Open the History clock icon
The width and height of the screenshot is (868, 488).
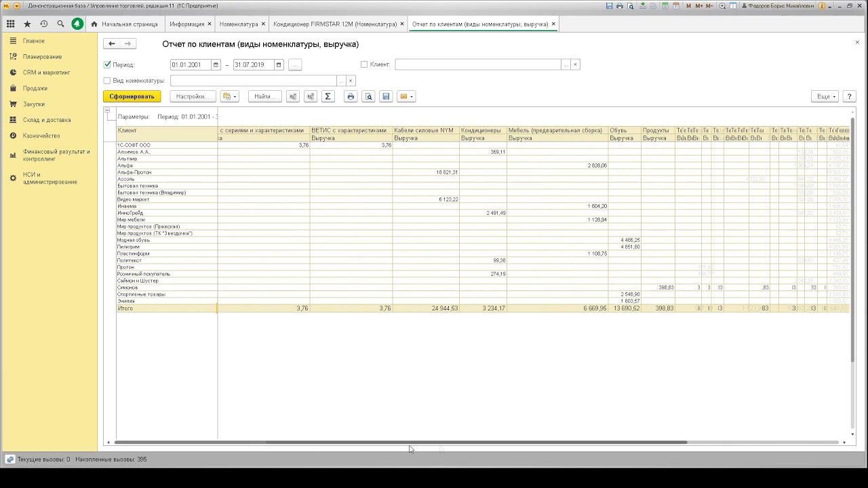click(44, 24)
